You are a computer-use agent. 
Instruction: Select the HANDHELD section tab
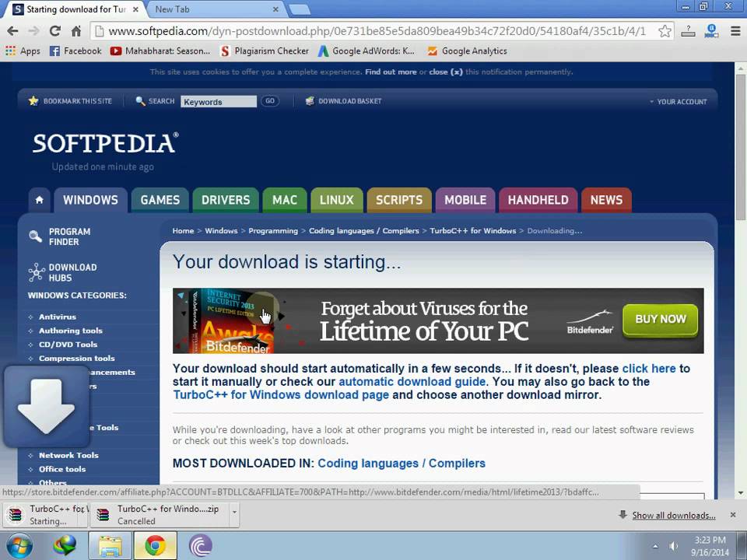tap(538, 200)
